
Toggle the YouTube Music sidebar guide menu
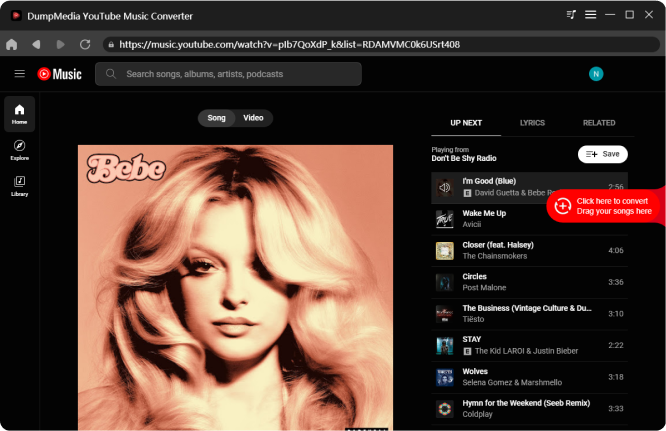[20, 74]
